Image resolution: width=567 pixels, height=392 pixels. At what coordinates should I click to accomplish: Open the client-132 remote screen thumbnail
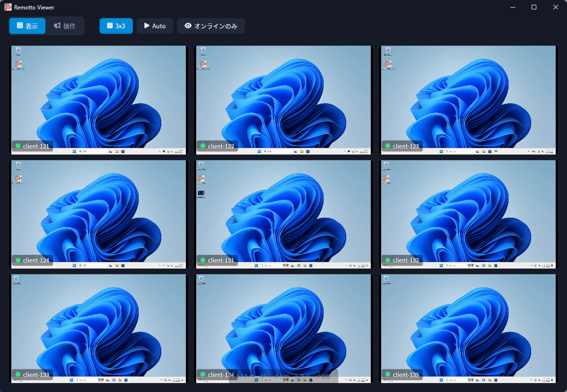pyautogui.click(x=468, y=214)
